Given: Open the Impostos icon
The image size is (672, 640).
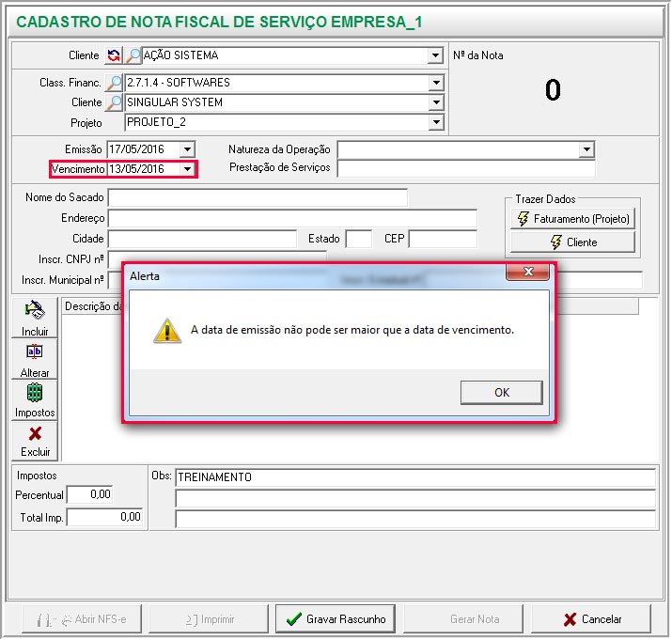Looking at the screenshot, I should pos(35,393).
